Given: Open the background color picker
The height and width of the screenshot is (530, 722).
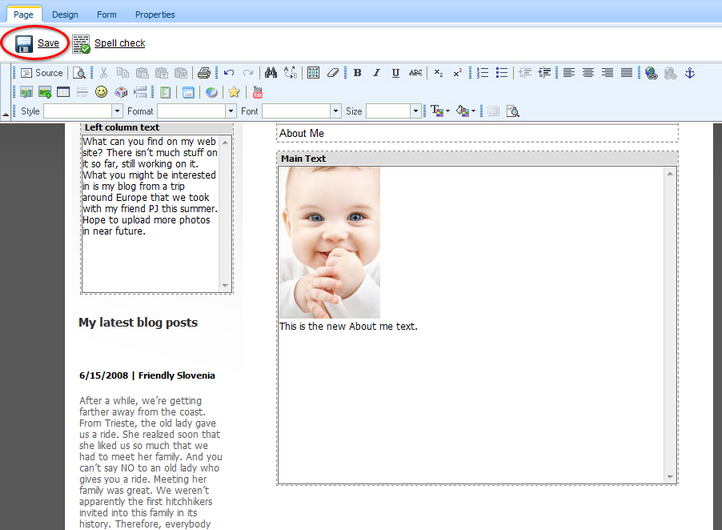Looking at the screenshot, I should [466, 111].
